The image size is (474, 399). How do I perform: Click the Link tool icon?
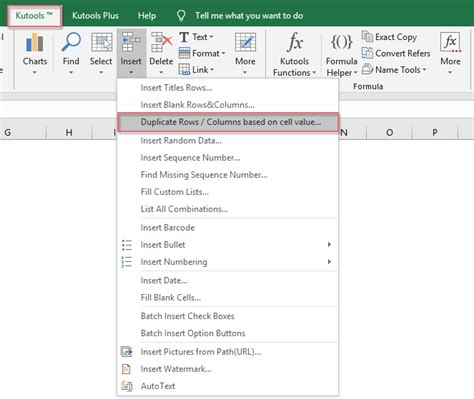coord(184,69)
